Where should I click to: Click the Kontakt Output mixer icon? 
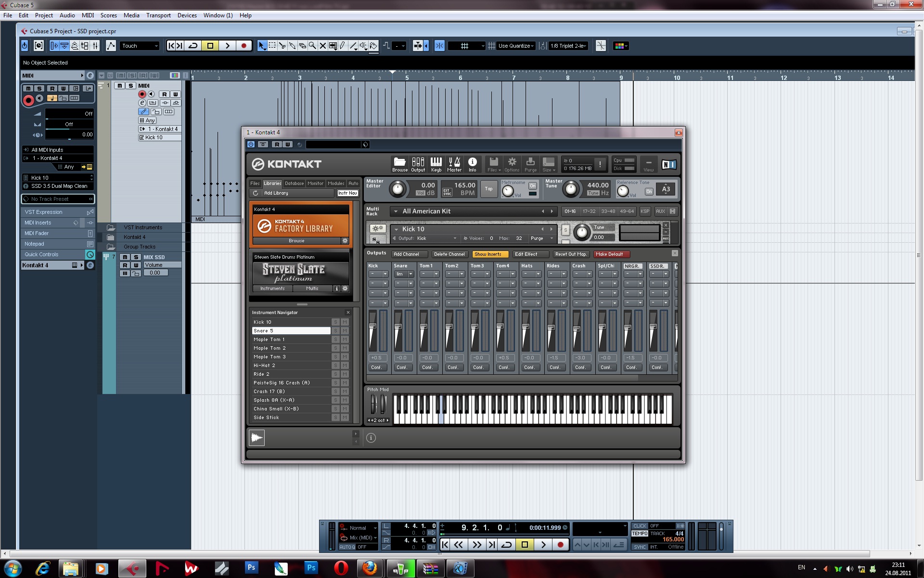click(x=418, y=164)
